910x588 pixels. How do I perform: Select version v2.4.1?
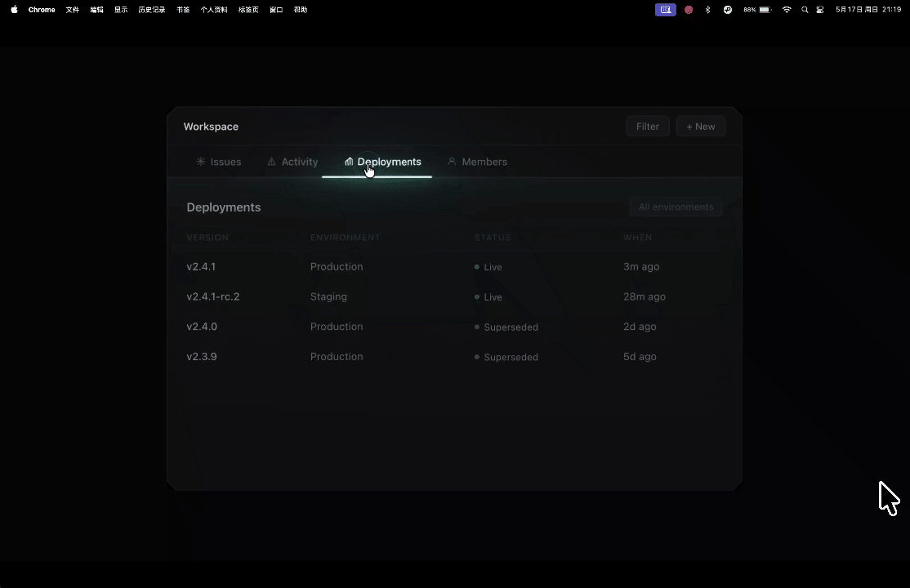(201, 266)
